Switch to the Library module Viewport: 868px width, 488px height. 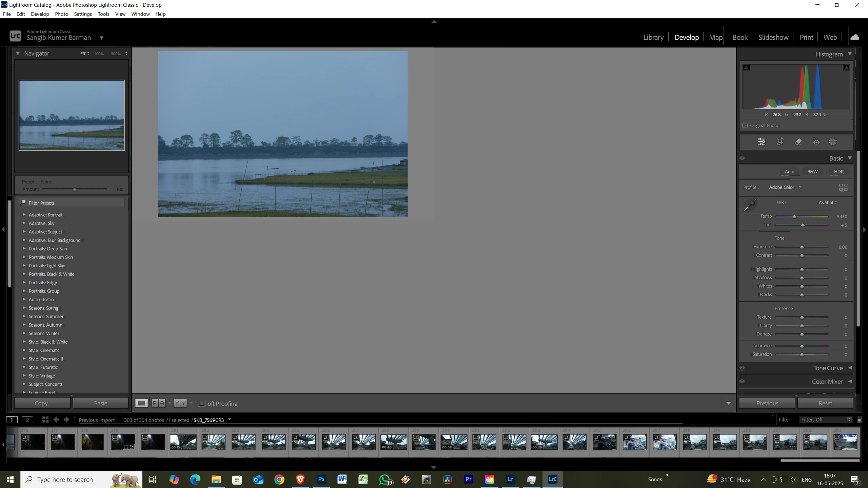point(653,37)
